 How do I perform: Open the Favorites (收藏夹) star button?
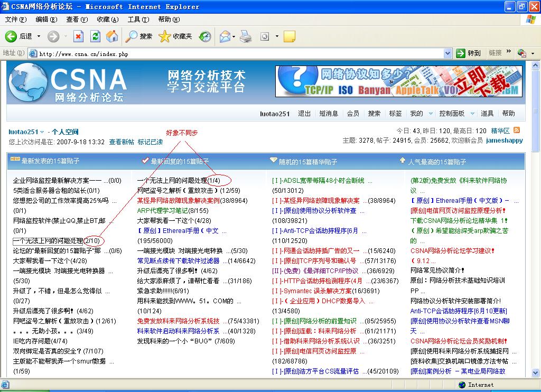[176, 36]
